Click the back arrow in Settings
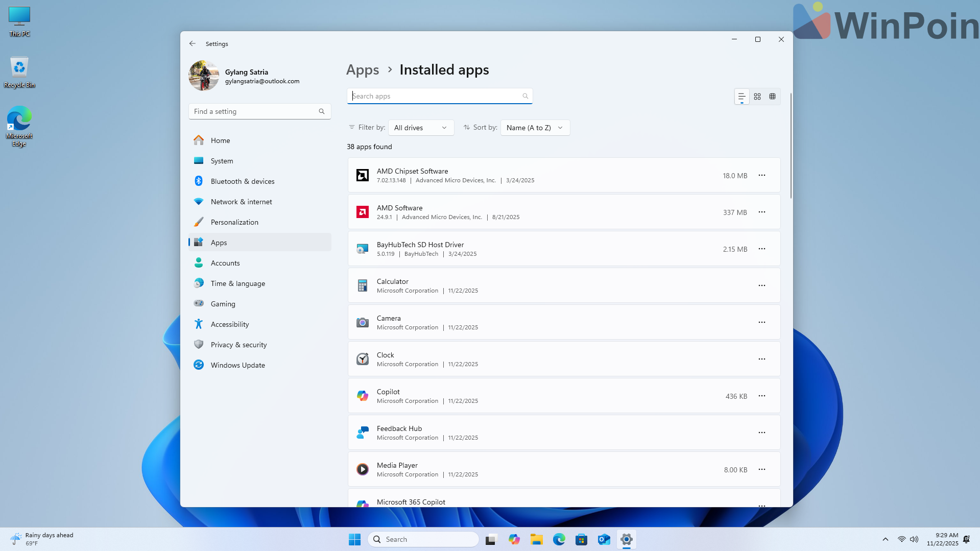This screenshot has width=980, height=551. tap(193, 44)
